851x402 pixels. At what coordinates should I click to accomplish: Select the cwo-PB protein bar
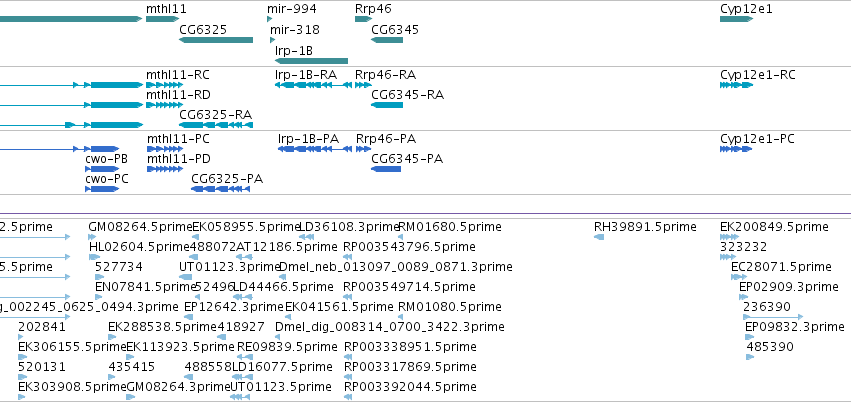[102, 169]
